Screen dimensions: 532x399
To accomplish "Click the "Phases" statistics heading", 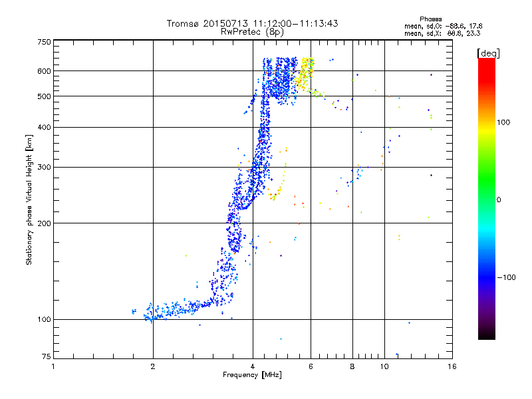I will (430, 19).
